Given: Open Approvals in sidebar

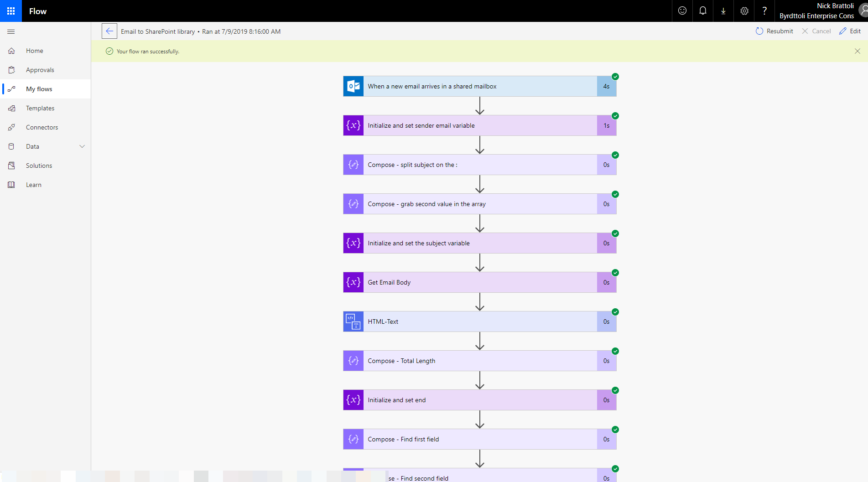Looking at the screenshot, I should 46,70.
